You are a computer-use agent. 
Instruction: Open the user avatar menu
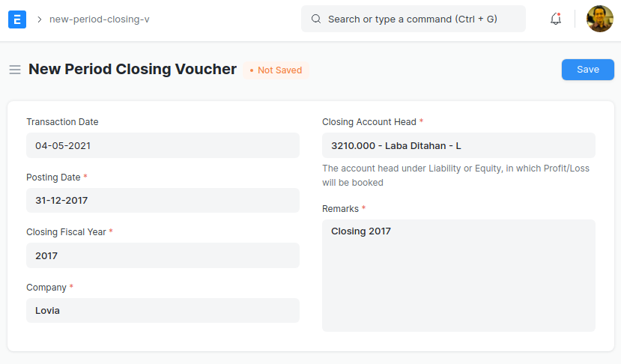pos(599,19)
